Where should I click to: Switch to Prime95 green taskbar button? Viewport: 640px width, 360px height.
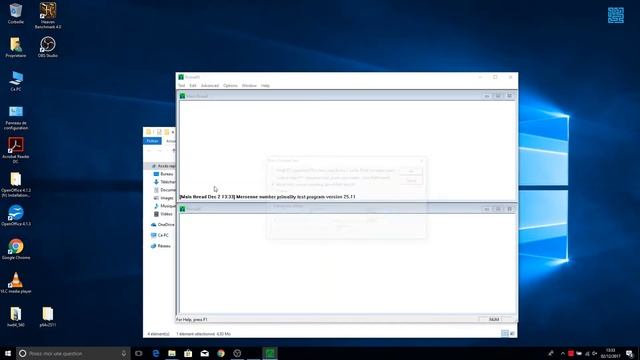click(270, 353)
